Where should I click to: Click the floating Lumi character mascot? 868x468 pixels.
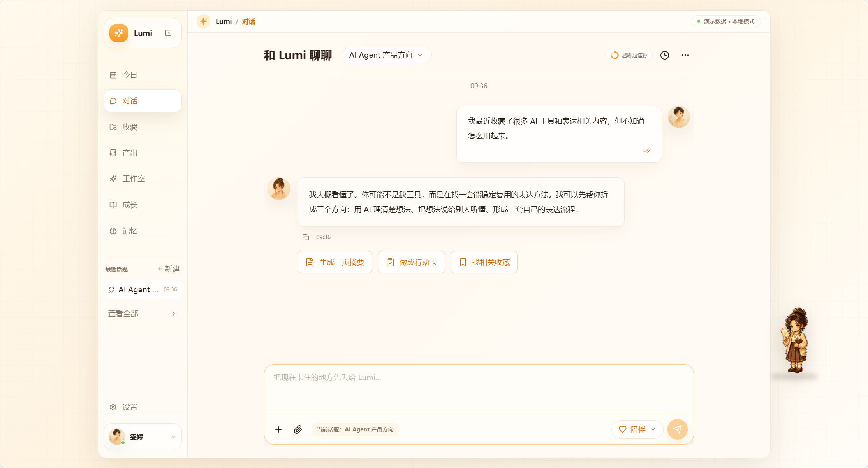(x=796, y=340)
